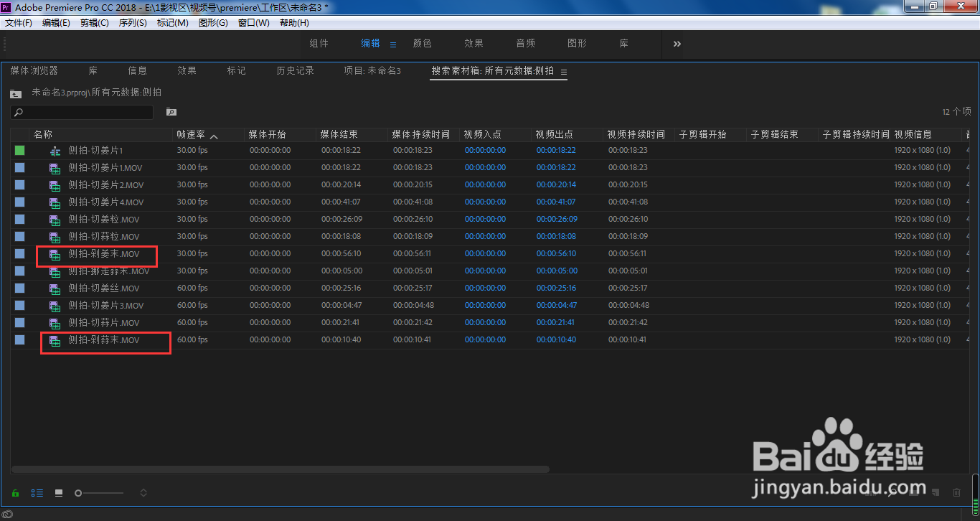The height and width of the screenshot is (521, 980).
Task: Open the search bin panel menu
Action: click(564, 72)
